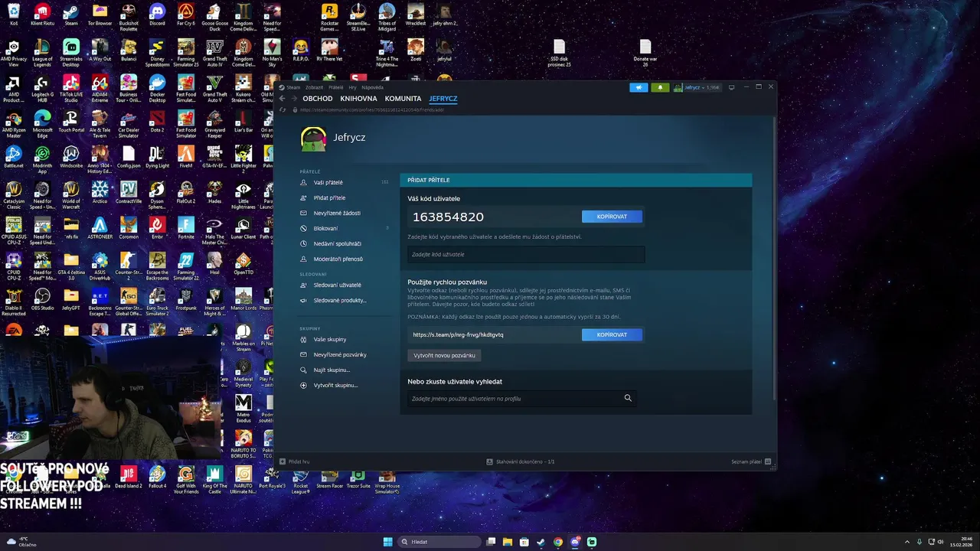Go to the KOMUNITA tab

(x=403, y=99)
